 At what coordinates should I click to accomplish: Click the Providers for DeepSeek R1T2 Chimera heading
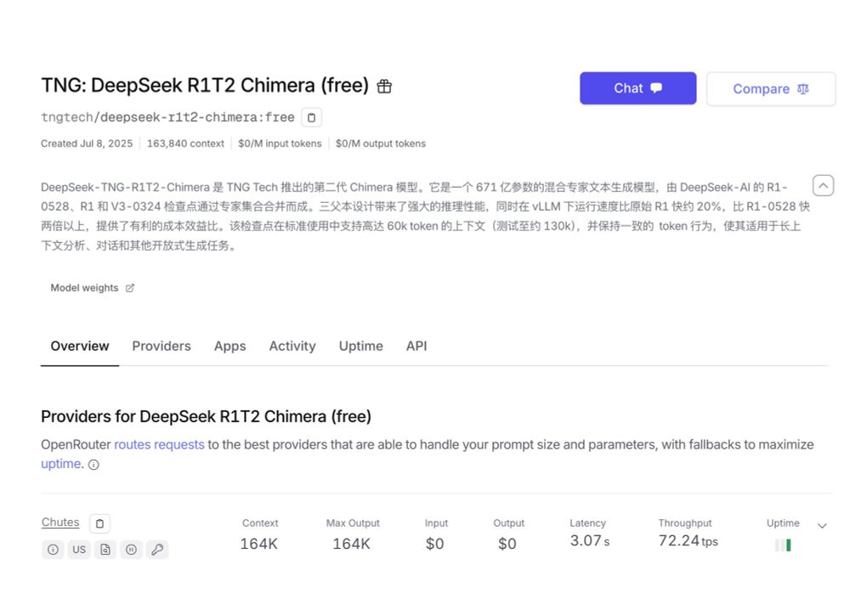click(206, 416)
